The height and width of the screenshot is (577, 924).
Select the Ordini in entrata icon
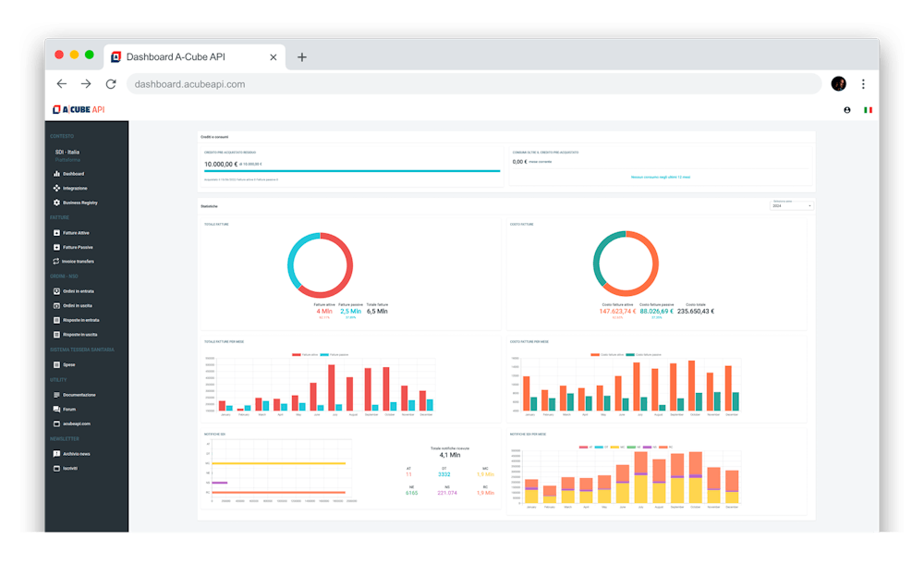[56, 291]
